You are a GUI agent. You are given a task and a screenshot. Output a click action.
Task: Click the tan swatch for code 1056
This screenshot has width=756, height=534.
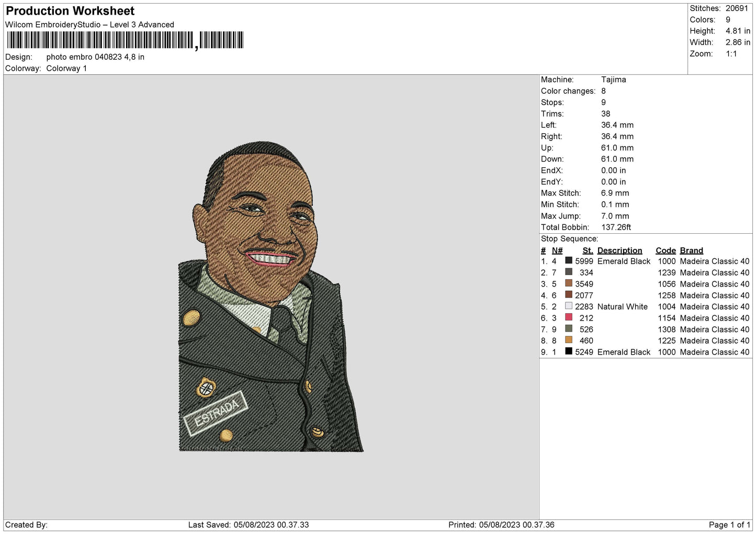(569, 283)
